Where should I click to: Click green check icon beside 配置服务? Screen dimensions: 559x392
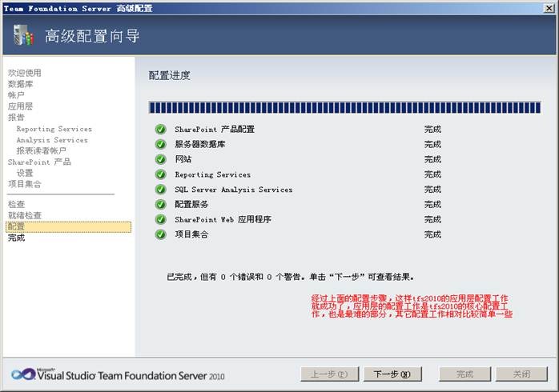coord(161,204)
